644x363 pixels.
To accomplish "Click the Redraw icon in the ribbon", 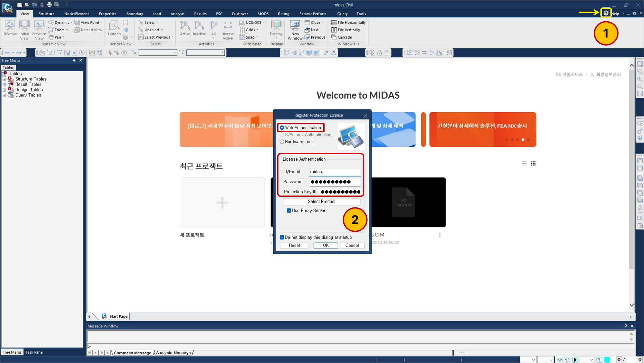I will [10, 28].
